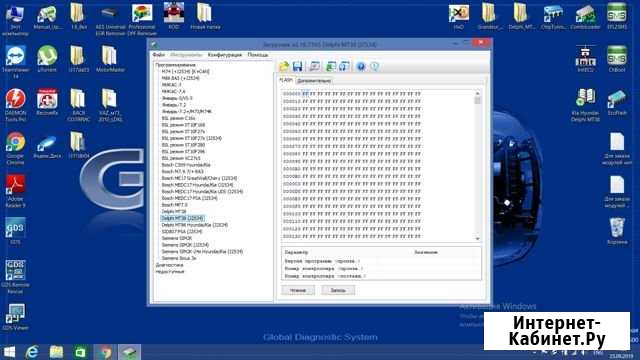Image resolution: width=640 pixels, height=360 pixels.
Task: Open the Google Chrome desktop icon
Action: 16,148
